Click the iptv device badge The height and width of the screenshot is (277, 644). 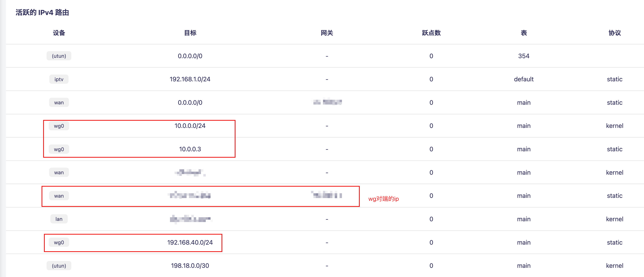59,79
